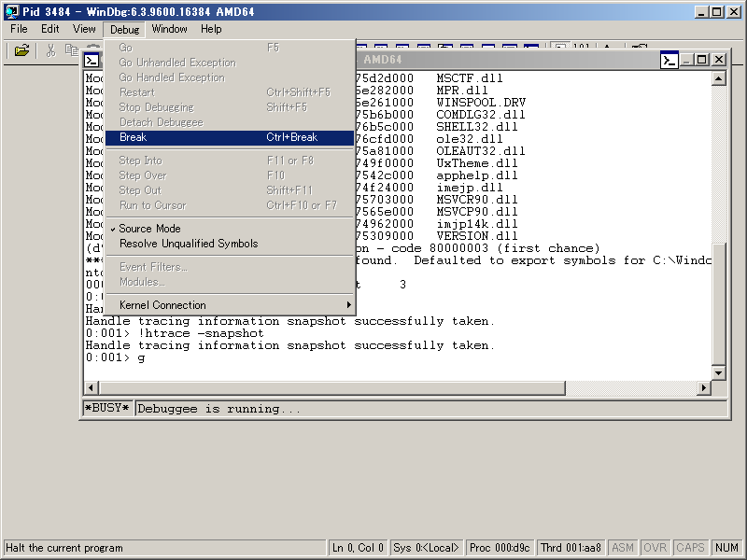Click the 0:001> g prompt line
The image size is (747, 560).
point(115,357)
